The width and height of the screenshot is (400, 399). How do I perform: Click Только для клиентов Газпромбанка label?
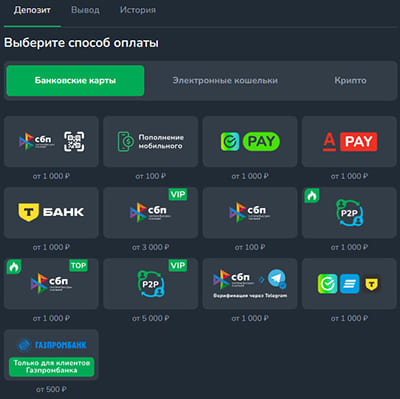[52, 367]
